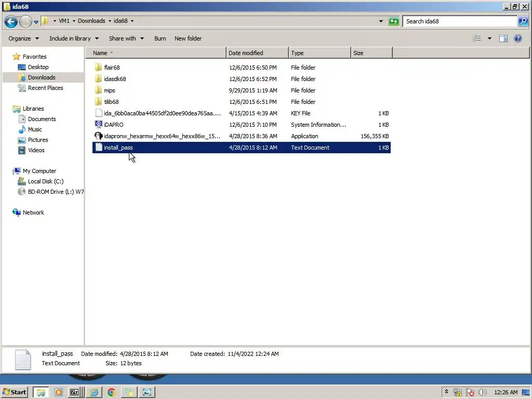The image size is (532, 399).
Task: Select the ida_6bb0aca0ba KEY file icon
Action: click(x=98, y=113)
